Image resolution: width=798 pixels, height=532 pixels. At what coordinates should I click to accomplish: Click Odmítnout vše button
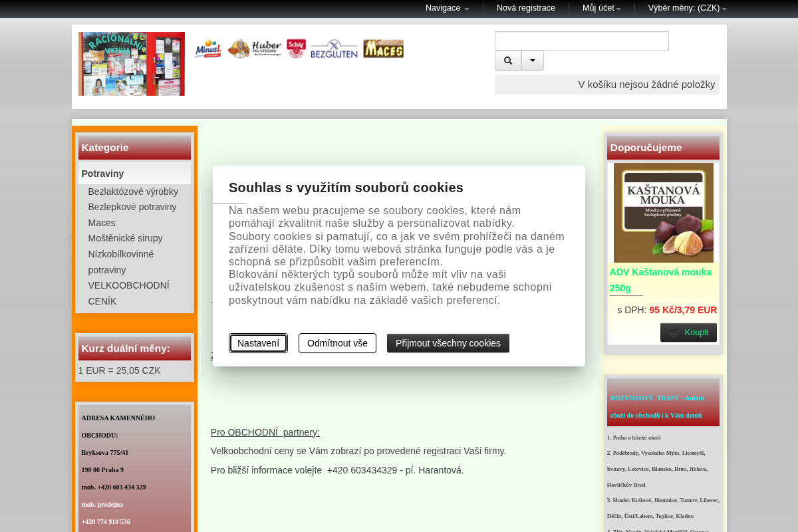click(x=337, y=343)
